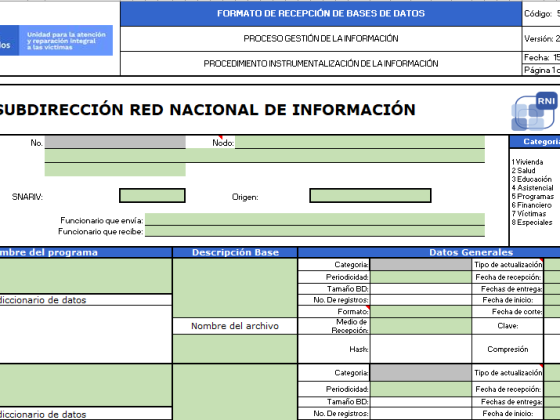The height and width of the screenshot is (420, 560).
Task: Select the 5 Programas category entry
Action: (x=532, y=196)
